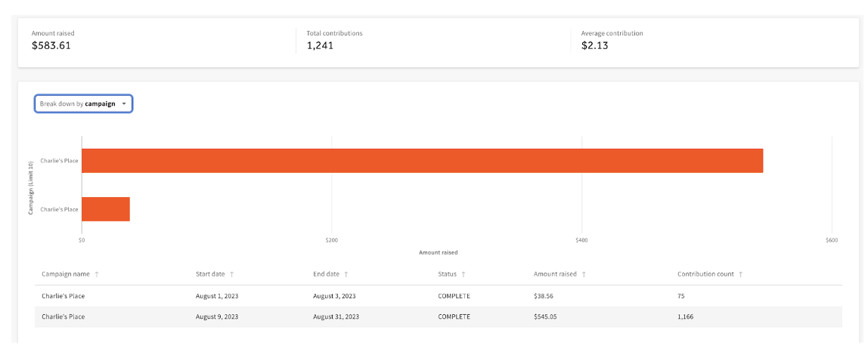
Task: Click the 1,166 contribution count cell
Action: pos(685,316)
